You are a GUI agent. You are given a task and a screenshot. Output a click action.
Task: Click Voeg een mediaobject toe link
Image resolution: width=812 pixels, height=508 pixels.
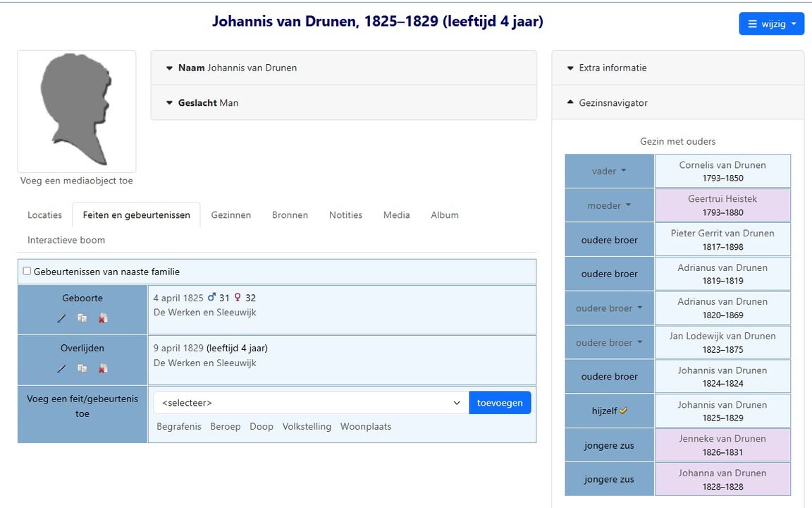click(76, 181)
